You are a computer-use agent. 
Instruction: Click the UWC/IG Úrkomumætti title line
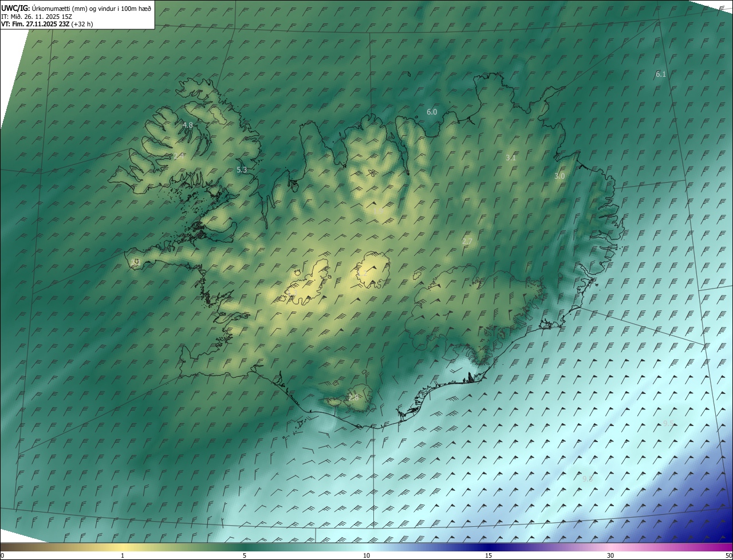click(76, 8)
